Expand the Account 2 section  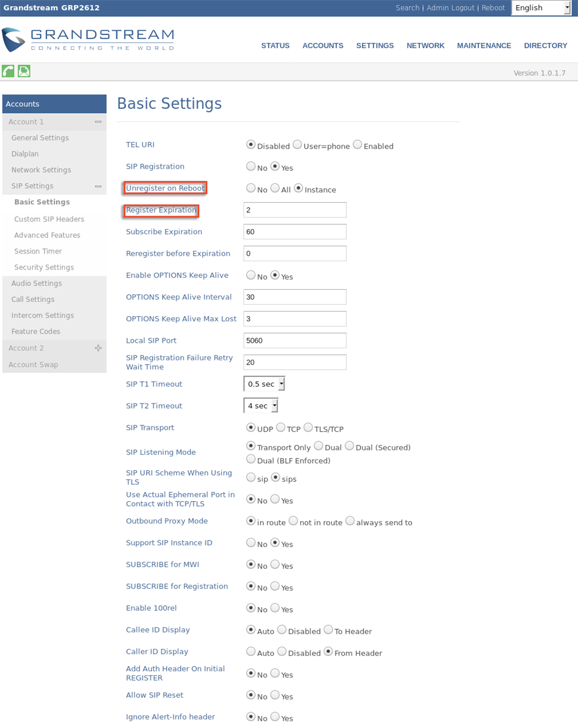click(x=98, y=348)
